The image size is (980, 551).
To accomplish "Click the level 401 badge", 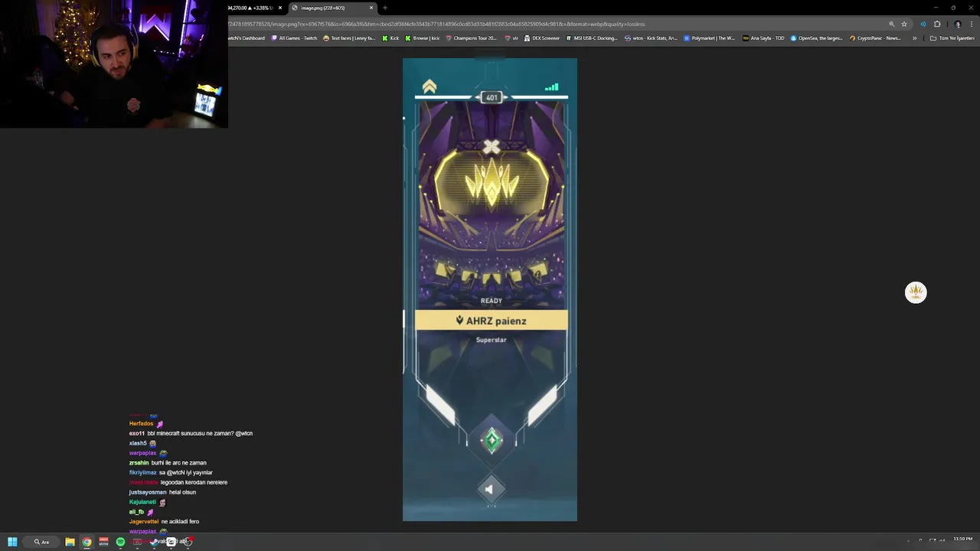I will [492, 97].
